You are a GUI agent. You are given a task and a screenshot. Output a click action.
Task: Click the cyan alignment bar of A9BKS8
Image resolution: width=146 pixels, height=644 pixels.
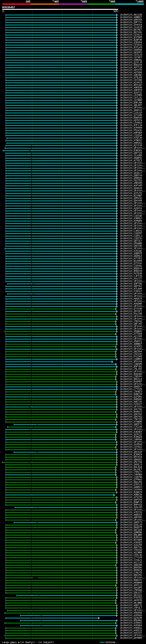pyautogui.click(x=60, y=495)
